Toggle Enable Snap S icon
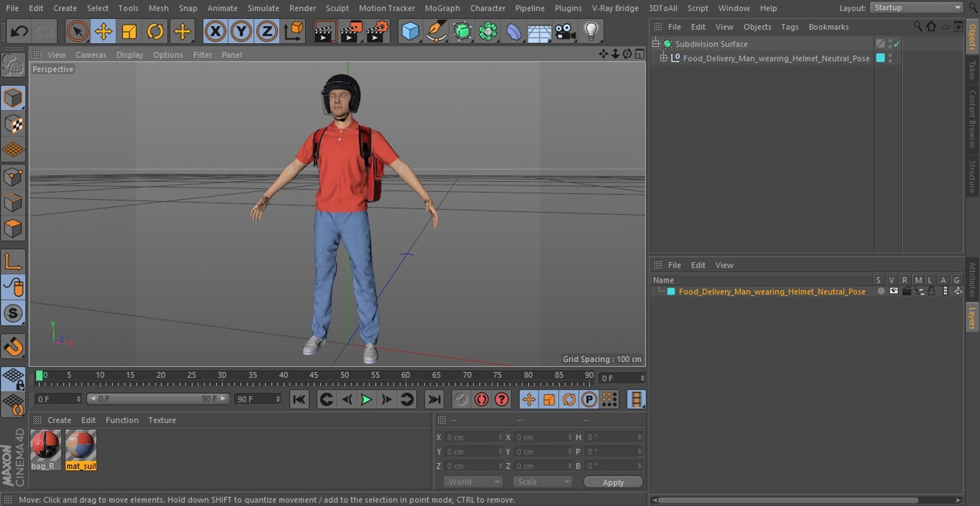Image resolution: width=980 pixels, height=506 pixels. pyautogui.click(x=13, y=313)
